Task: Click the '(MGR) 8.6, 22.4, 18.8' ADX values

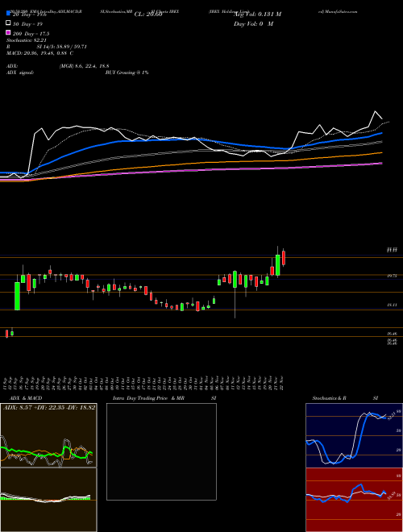Action: [84, 66]
